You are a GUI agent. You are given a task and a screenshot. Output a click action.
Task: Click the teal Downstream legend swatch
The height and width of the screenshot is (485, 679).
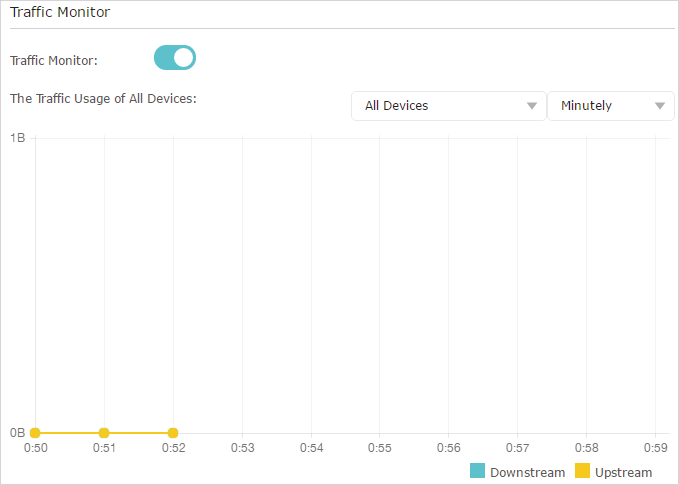coord(477,471)
